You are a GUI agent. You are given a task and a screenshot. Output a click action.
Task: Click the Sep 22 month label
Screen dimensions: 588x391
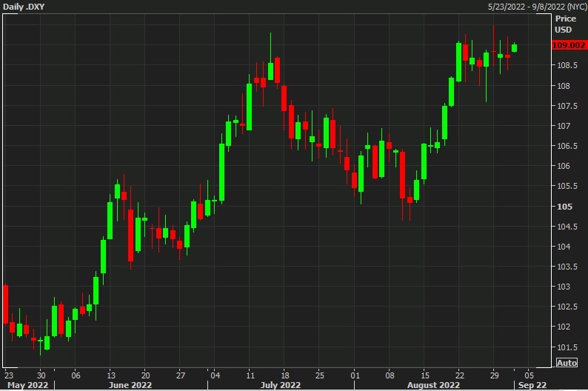(532, 385)
